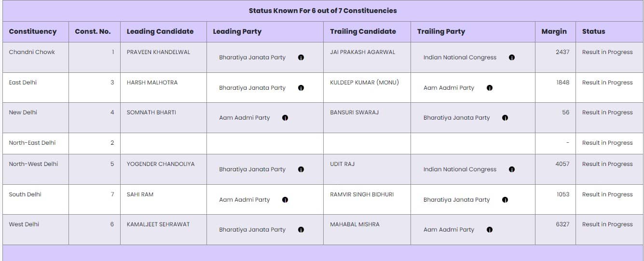644x261 pixels.
Task: Click info icon next to Chandni Chowk trailing party
Action: (512, 57)
